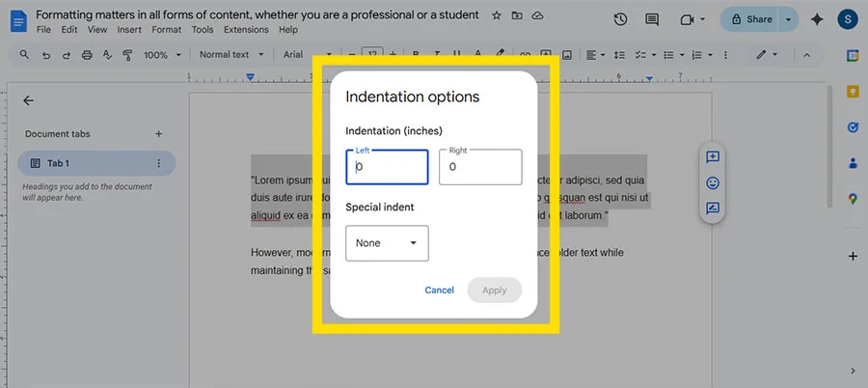Viewport: 868px width, 388px height.
Task: Click the Share button
Action: click(x=750, y=19)
